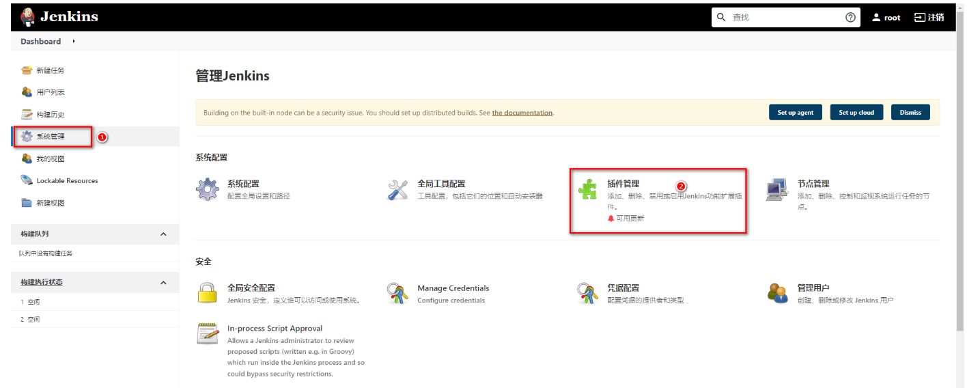
Task: Click the 新建任务 sidebar icon
Action: click(x=27, y=70)
